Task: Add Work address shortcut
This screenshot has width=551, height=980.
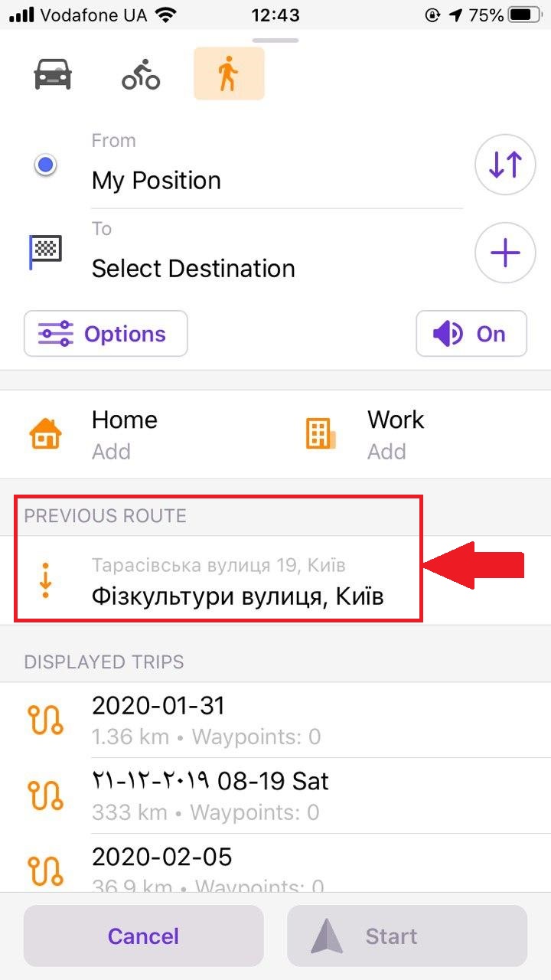Action: (x=396, y=434)
